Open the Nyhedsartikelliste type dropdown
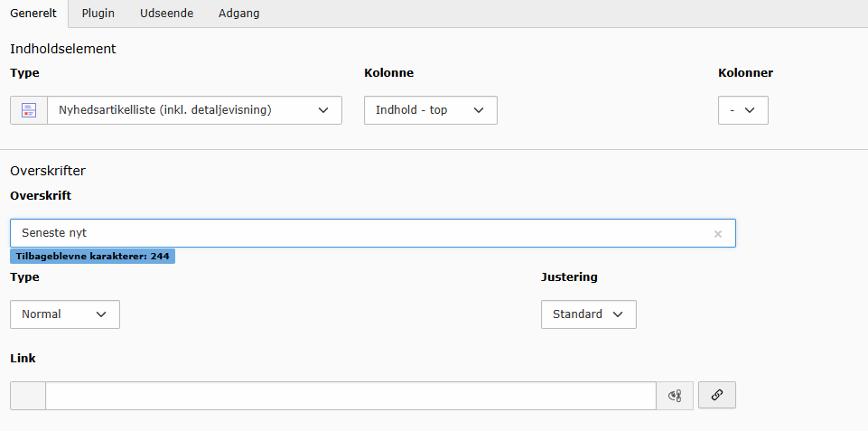 click(194, 110)
